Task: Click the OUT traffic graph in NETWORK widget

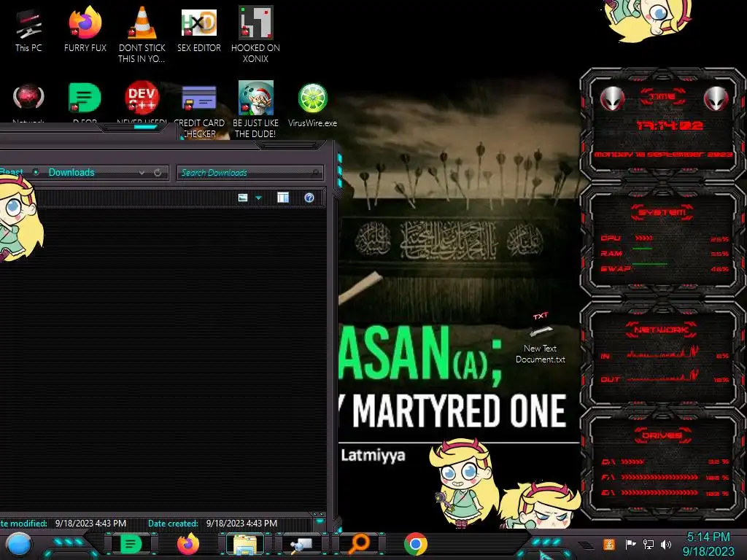Action: click(662, 377)
